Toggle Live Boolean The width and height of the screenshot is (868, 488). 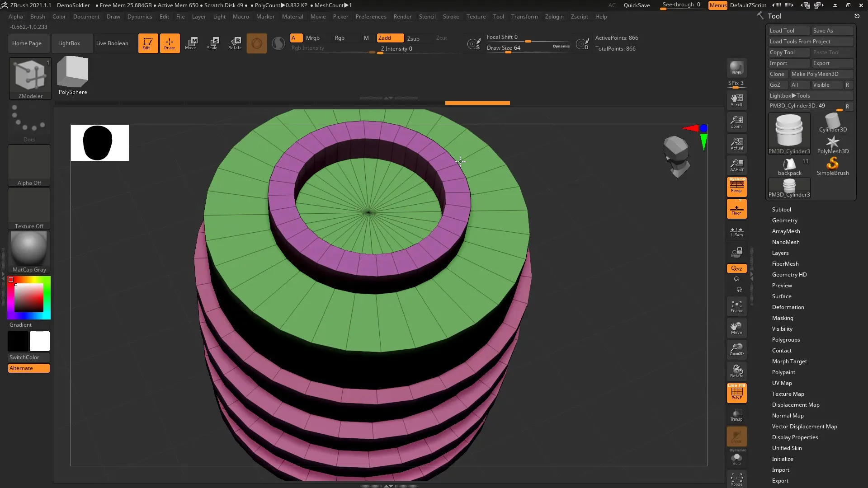click(112, 43)
